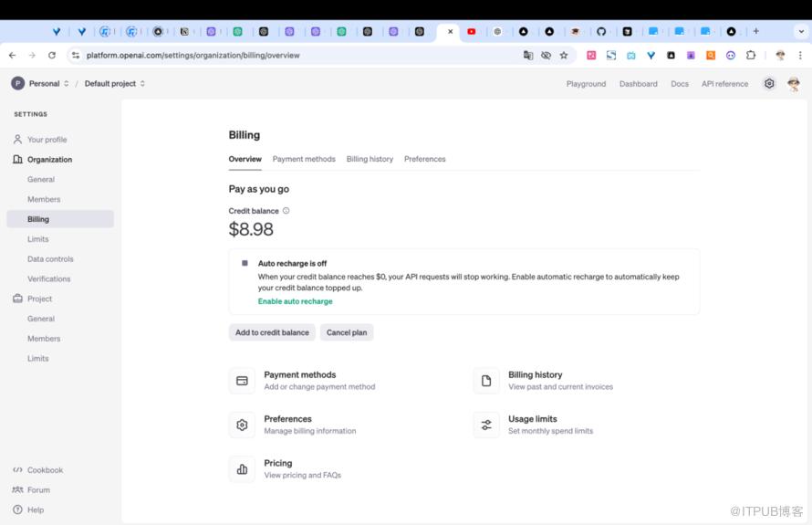Screen dimensions: 812x525
Task: Click the Usage limits sliders icon
Action: tap(486, 425)
